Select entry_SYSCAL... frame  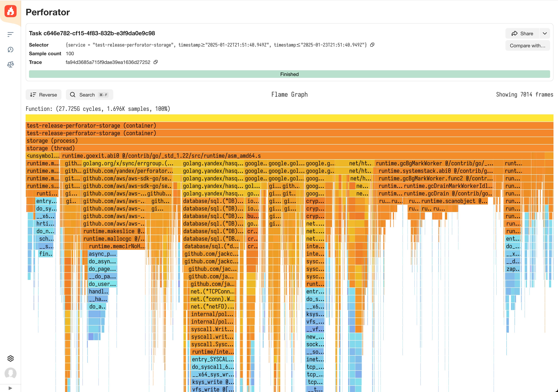[213, 359]
